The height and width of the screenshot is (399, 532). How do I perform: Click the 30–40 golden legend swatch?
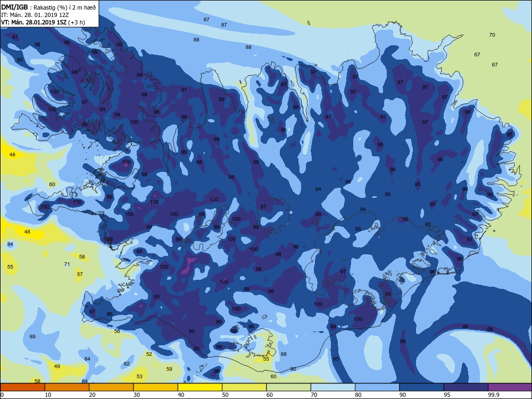tap(156, 387)
